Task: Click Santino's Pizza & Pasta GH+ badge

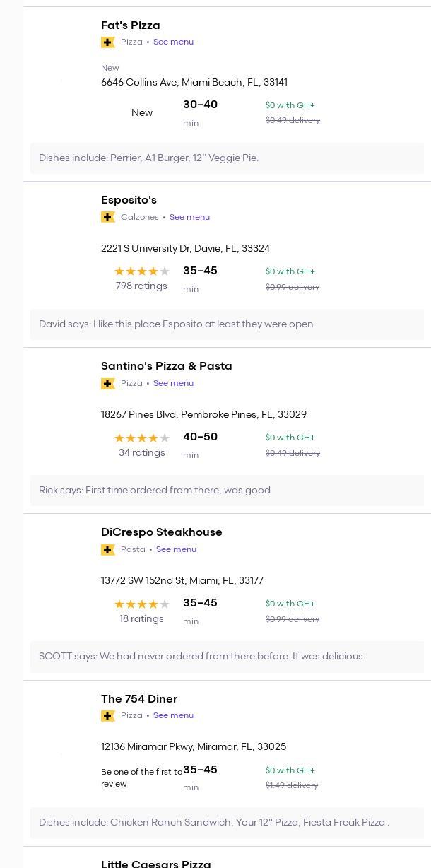Action: 108,383
